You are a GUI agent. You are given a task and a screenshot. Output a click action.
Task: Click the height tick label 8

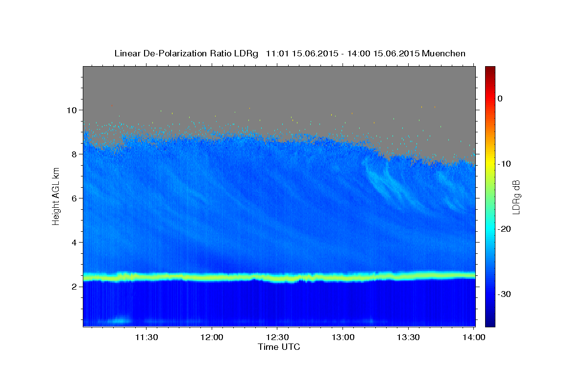click(x=75, y=154)
